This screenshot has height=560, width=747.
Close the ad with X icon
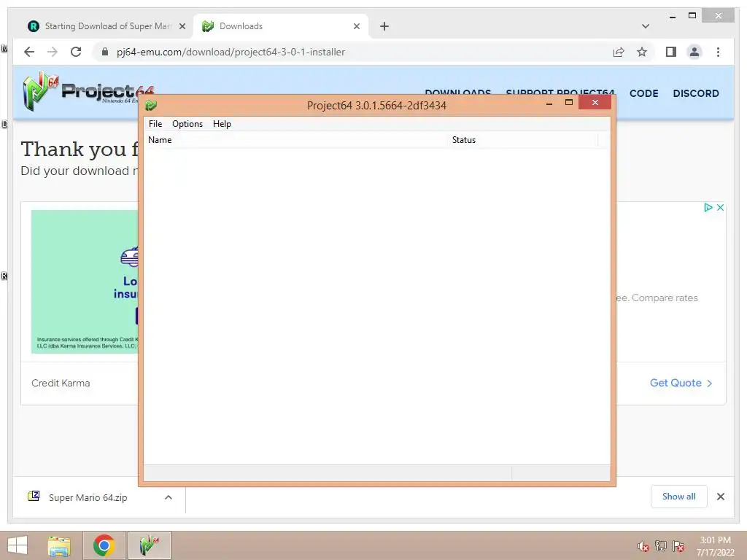pyautogui.click(x=720, y=207)
